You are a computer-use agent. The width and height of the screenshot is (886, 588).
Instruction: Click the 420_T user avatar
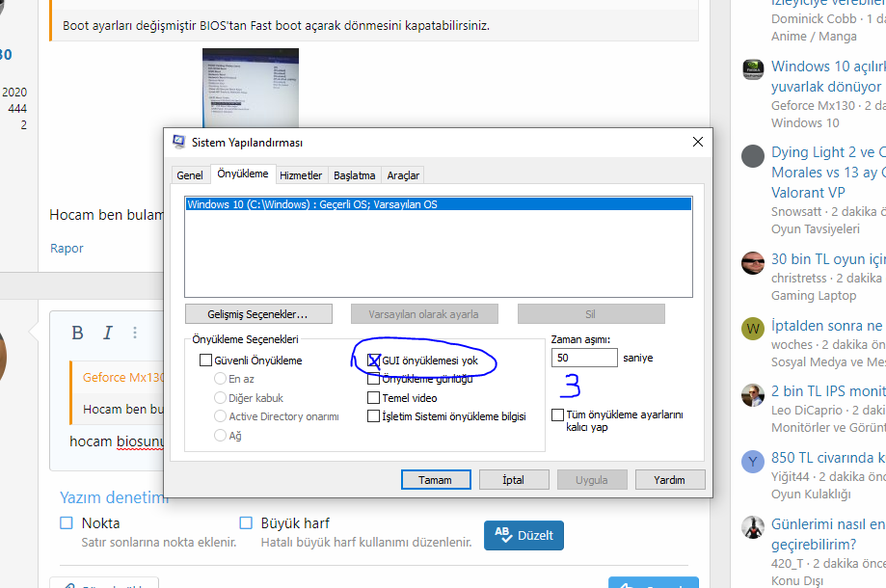[x=753, y=527]
